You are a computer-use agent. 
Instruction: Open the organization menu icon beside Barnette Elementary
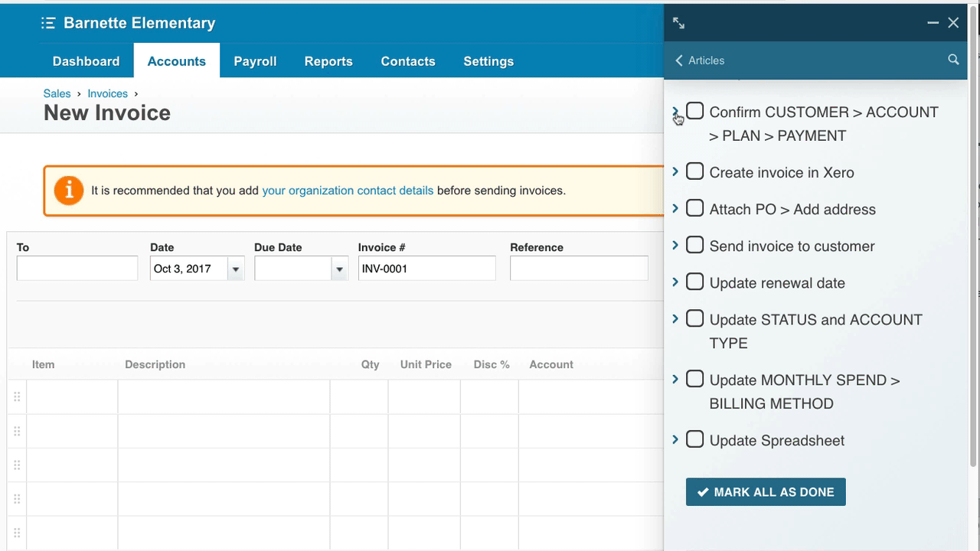point(48,23)
